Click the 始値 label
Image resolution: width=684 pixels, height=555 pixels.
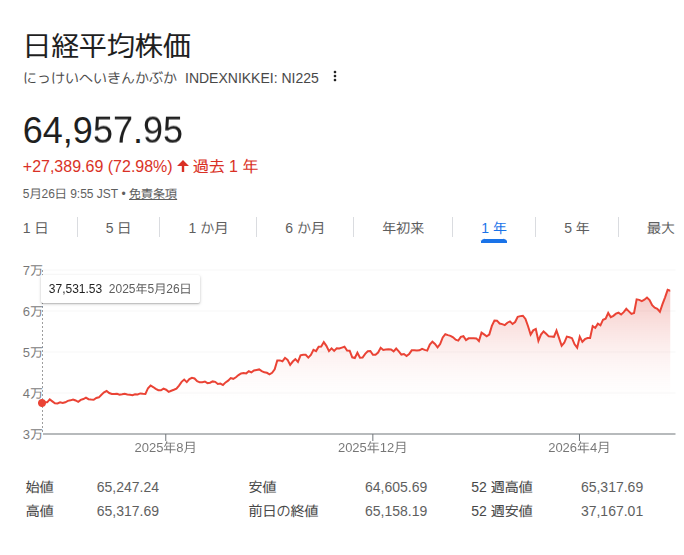(40, 487)
